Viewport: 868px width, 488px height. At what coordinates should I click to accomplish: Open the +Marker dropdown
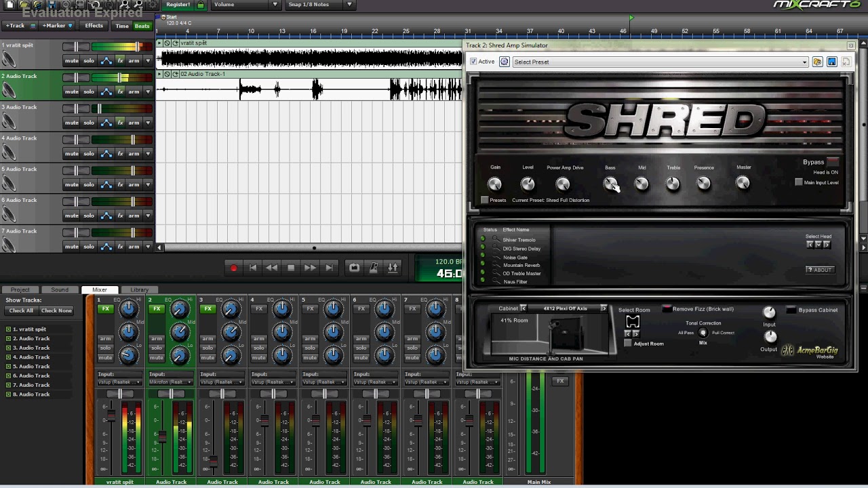coord(57,26)
